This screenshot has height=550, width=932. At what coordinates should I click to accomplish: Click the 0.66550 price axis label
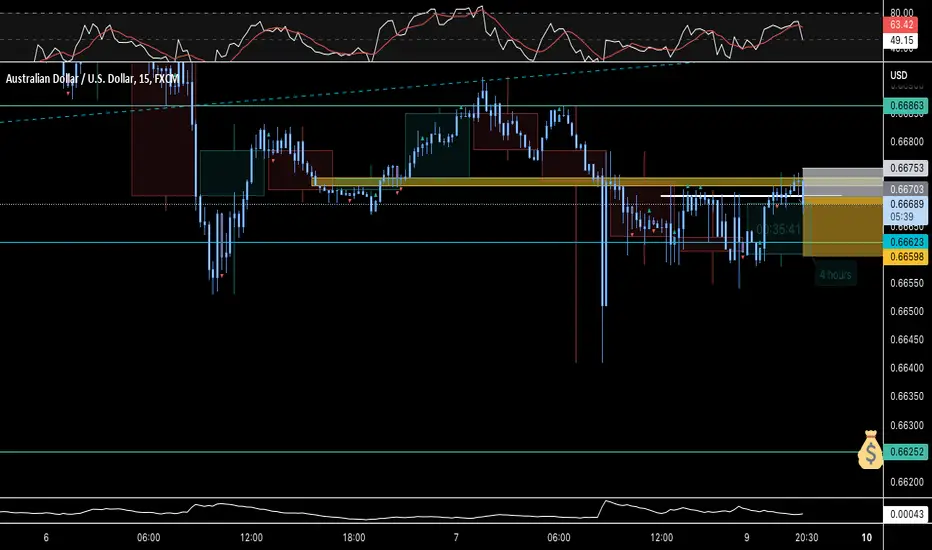click(907, 283)
